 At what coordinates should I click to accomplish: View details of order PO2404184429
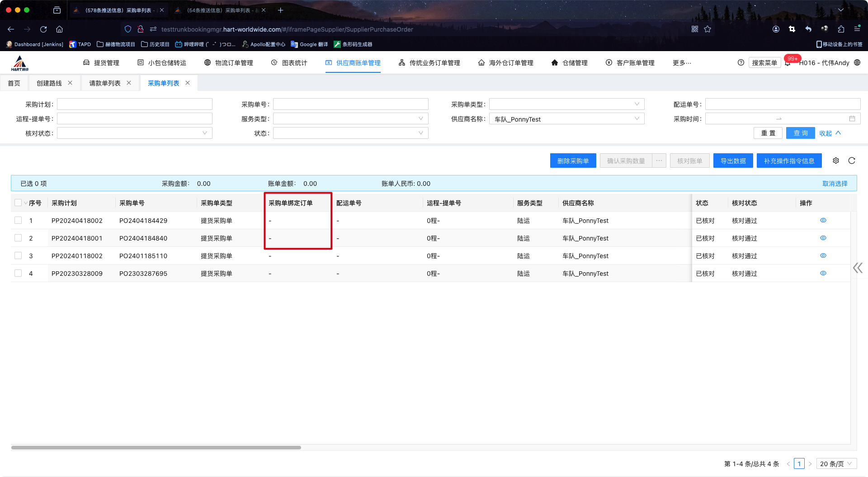click(x=823, y=221)
